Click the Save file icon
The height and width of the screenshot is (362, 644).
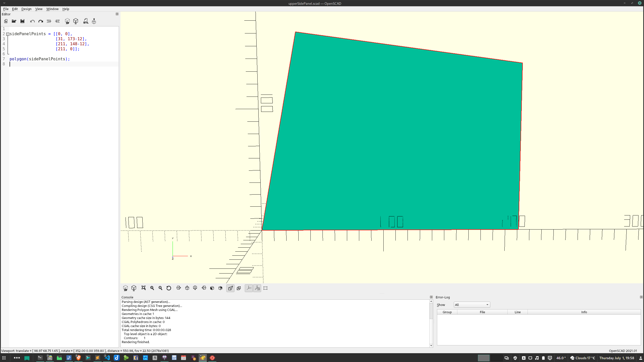coord(22,21)
